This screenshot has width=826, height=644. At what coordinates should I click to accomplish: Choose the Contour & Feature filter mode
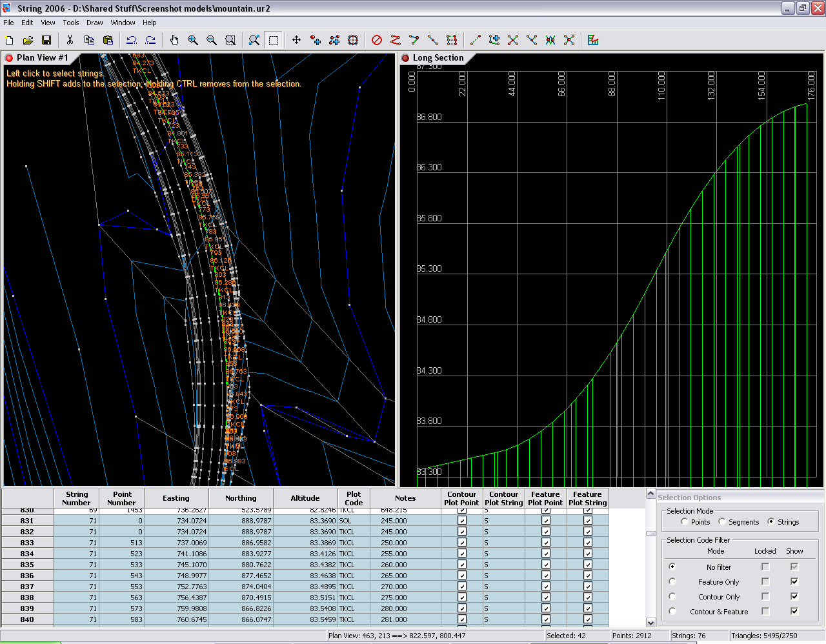(672, 611)
